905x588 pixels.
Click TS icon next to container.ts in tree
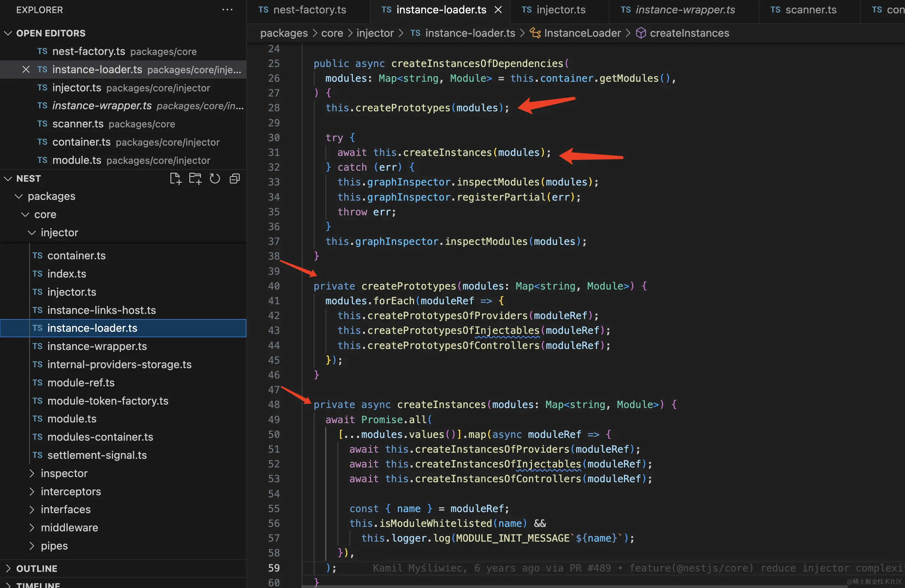(37, 256)
